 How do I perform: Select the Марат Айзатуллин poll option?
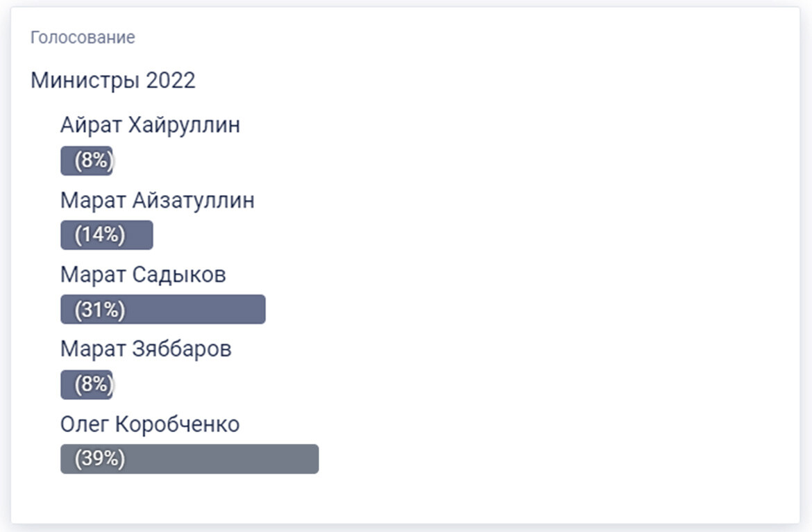(157, 201)
